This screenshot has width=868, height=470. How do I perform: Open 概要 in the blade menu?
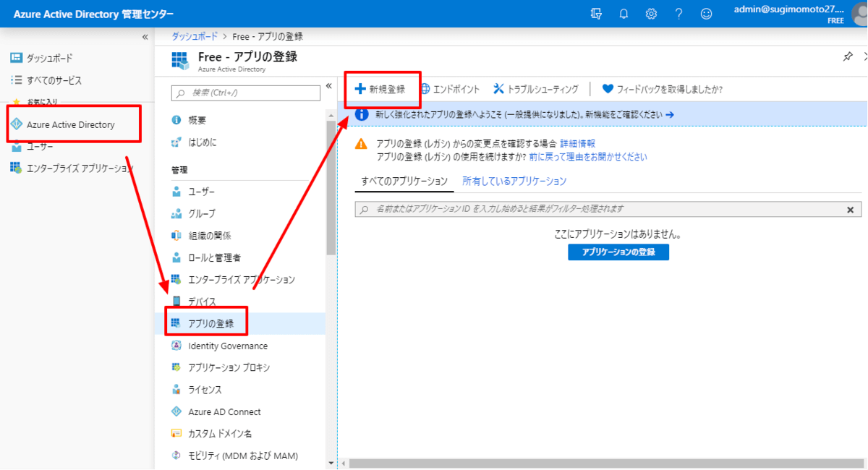click(197, 120)
